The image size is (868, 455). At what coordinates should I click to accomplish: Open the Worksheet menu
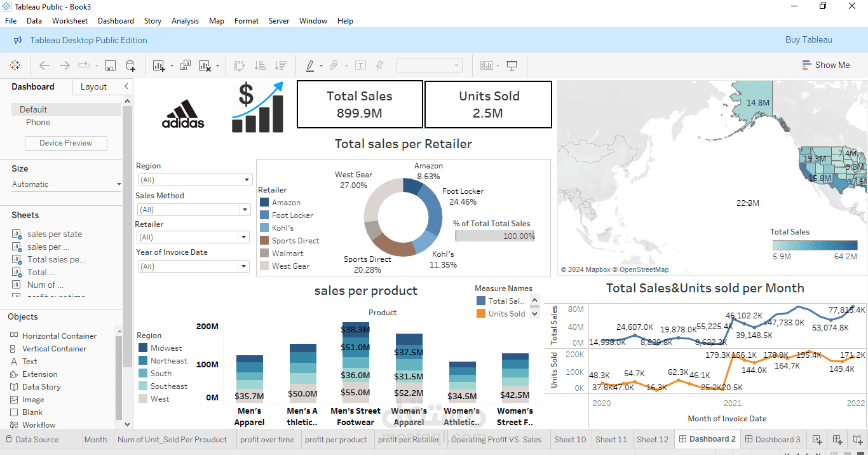click(70, 21)
